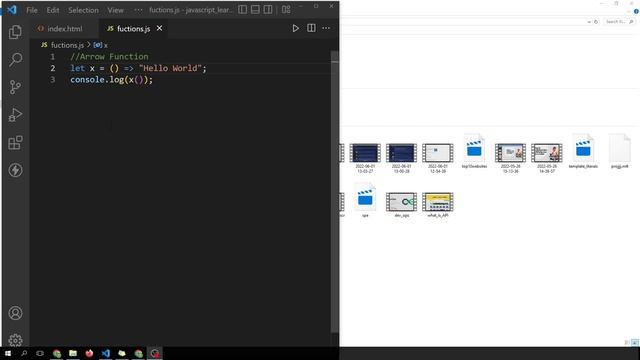Screen dimensions: 640x360
Task: Open Customize Layout icon in title bar
Action: pyautogui.click(x=286, y=9)
